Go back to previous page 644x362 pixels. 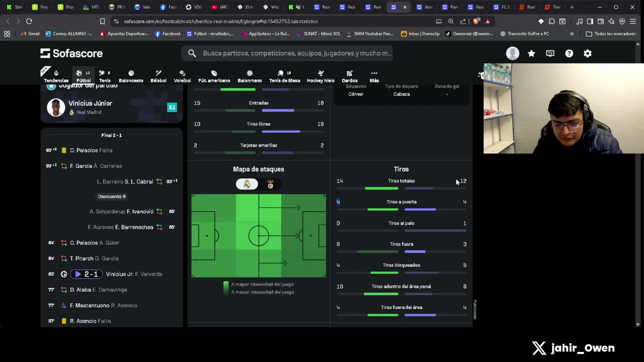coord(8,21)
